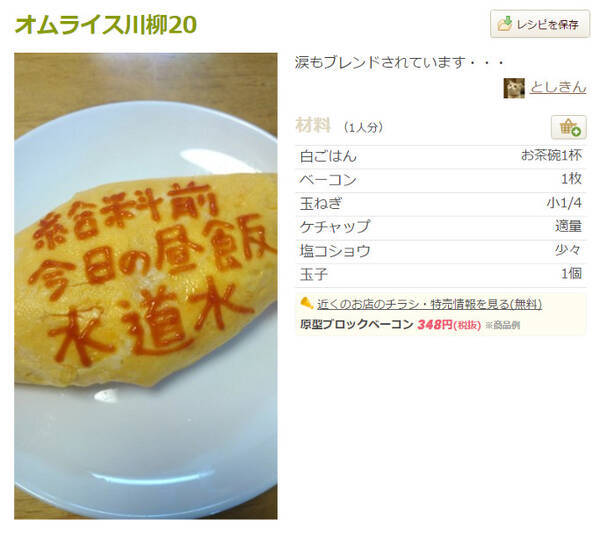
Task: Open 近くのお店のチラシ・特売情報 link
Action: (429, 304)
